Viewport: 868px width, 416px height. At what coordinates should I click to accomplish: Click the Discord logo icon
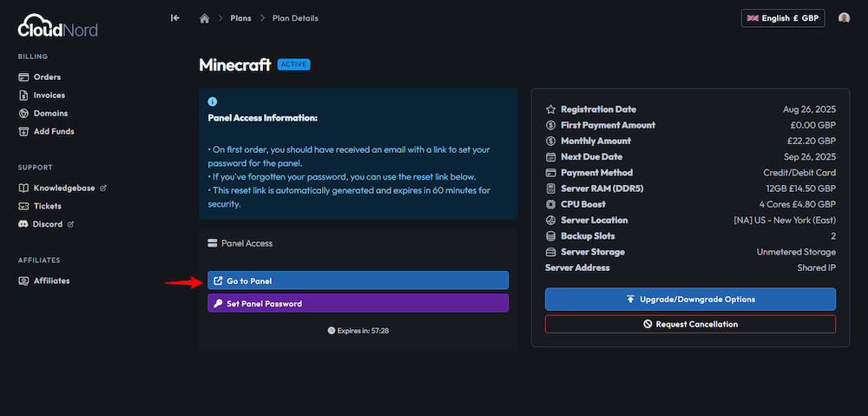click(23, 224)
